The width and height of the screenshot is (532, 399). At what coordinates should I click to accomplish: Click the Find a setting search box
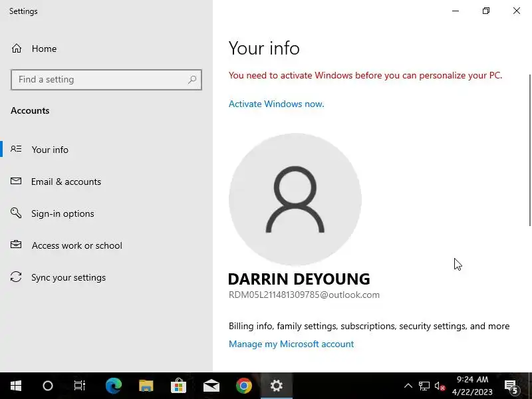point(106,79)
